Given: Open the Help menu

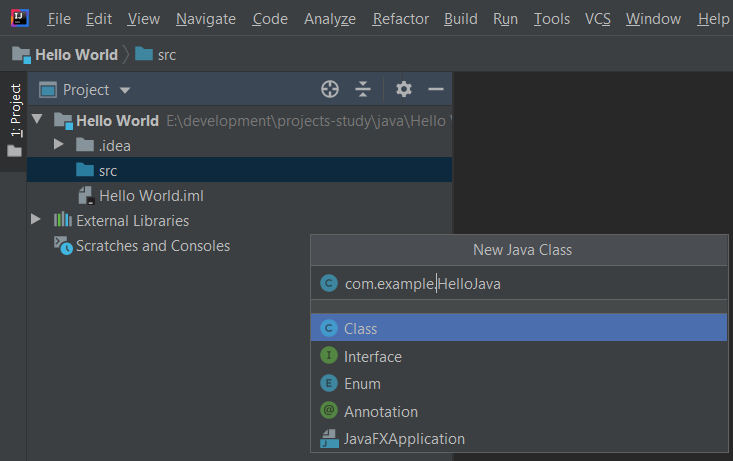Looking at the screenshot, I should 713,19.
